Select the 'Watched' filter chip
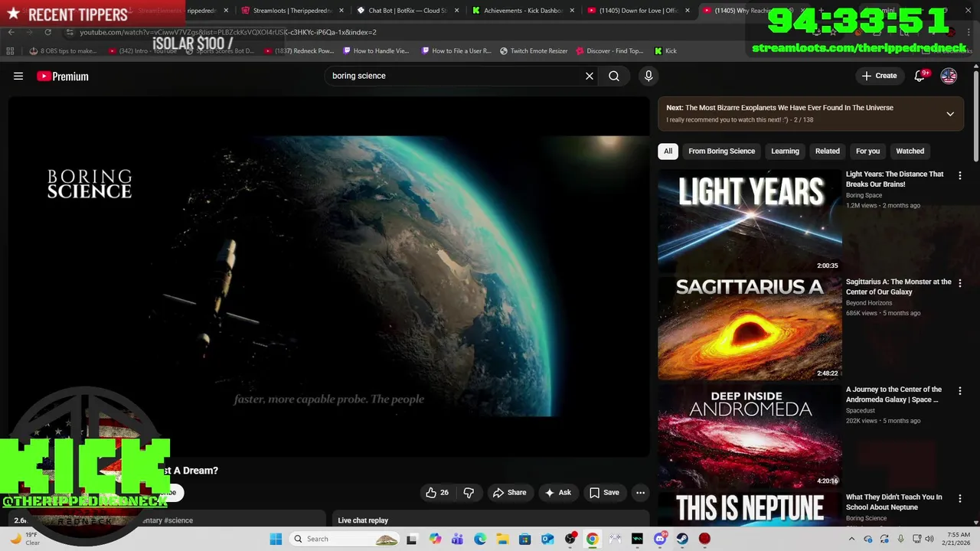 point(910,151)
